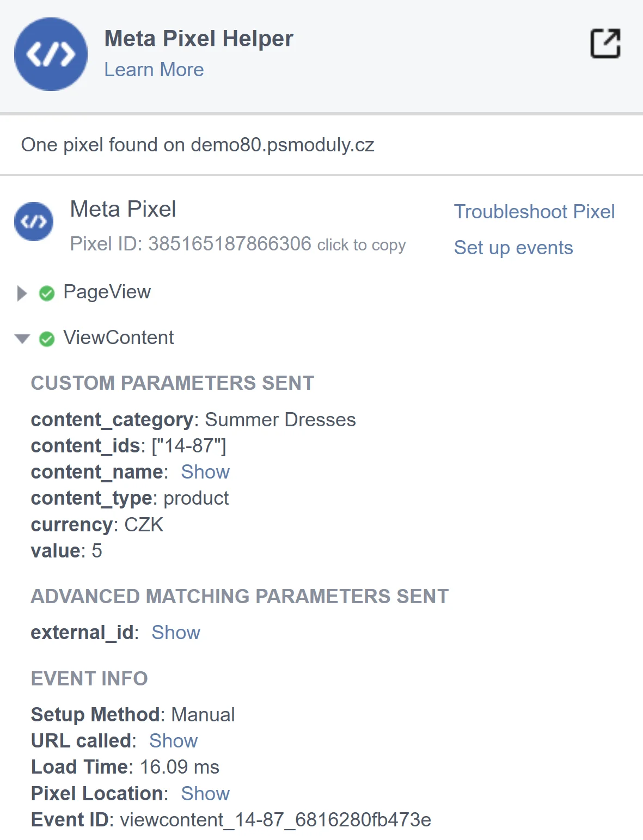Click the Set up events link
This screenshot has height=840, width=643.
coord(513,248)
